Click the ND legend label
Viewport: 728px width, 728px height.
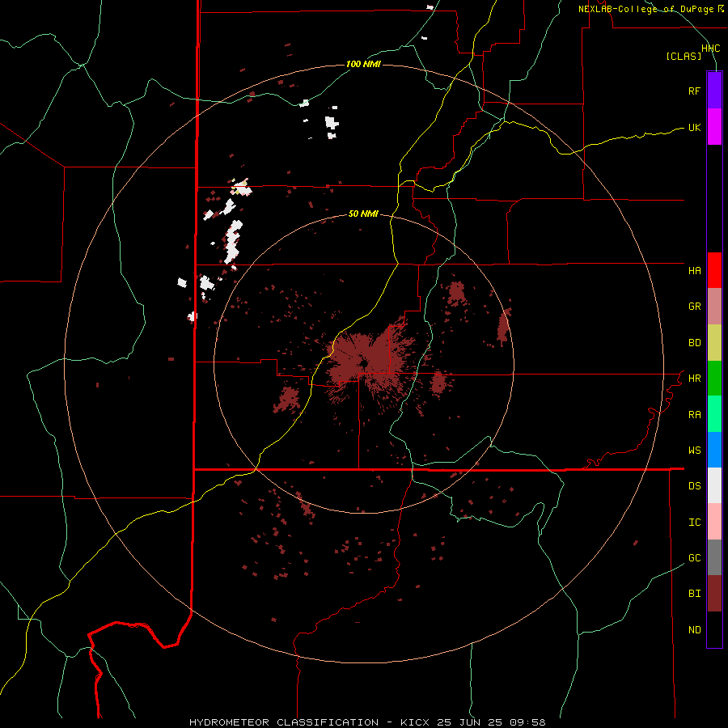694,630
